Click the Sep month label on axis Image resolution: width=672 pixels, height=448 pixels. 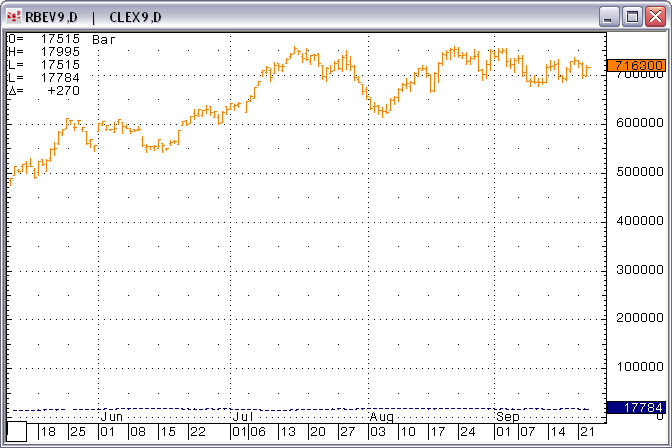point(509,415)
